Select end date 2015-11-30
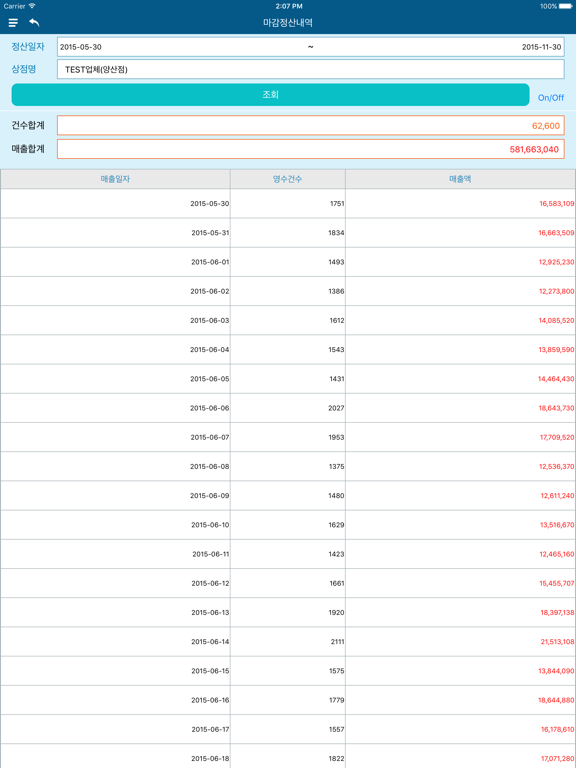Screen dimensions: 576x768 (541, 47)
